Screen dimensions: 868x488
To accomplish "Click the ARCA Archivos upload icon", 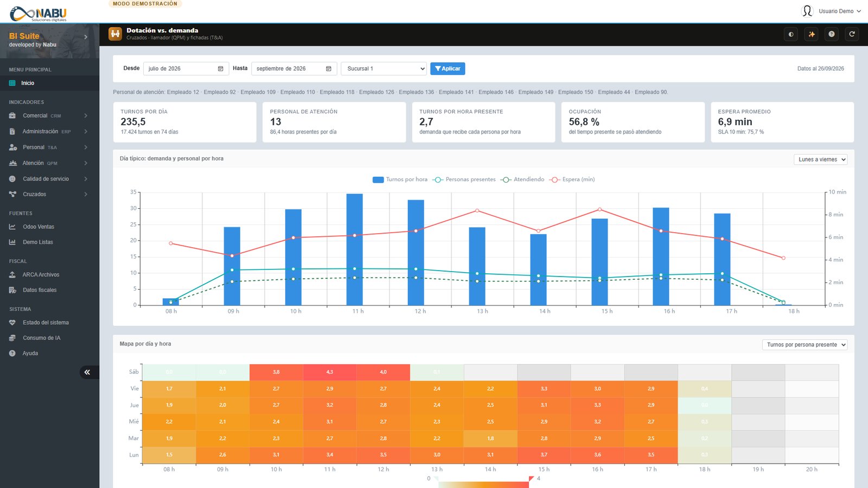I will (12, 274).
